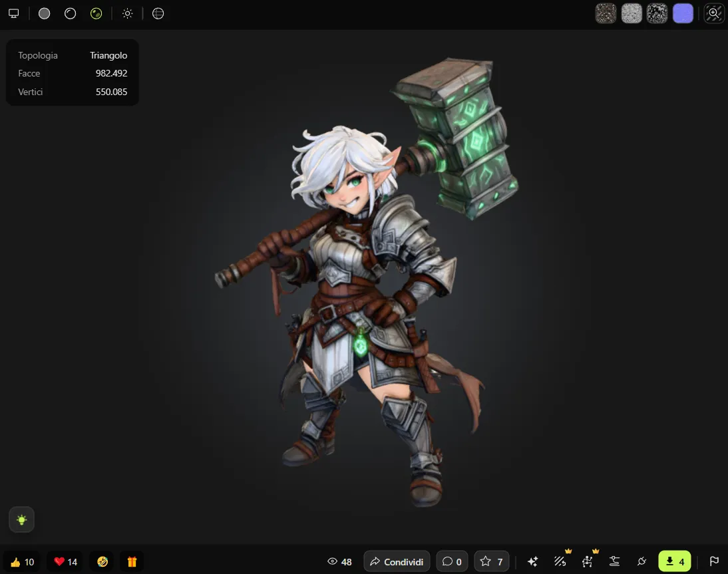Click the green download button

click(675, 561)
